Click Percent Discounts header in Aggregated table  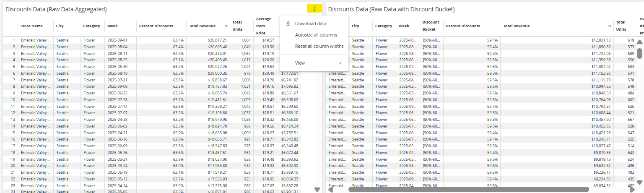click(156, 26)
